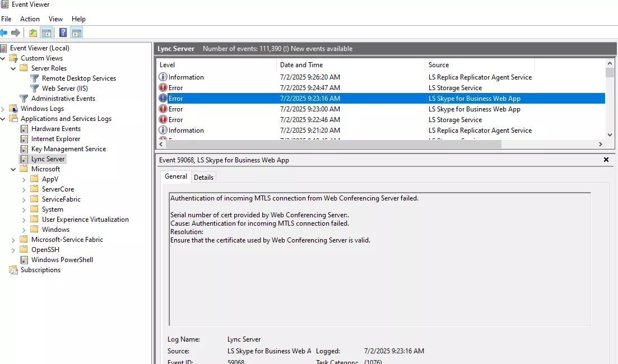
Task: Click the Back arrow toolbar icon
Action: pos(3,32)
